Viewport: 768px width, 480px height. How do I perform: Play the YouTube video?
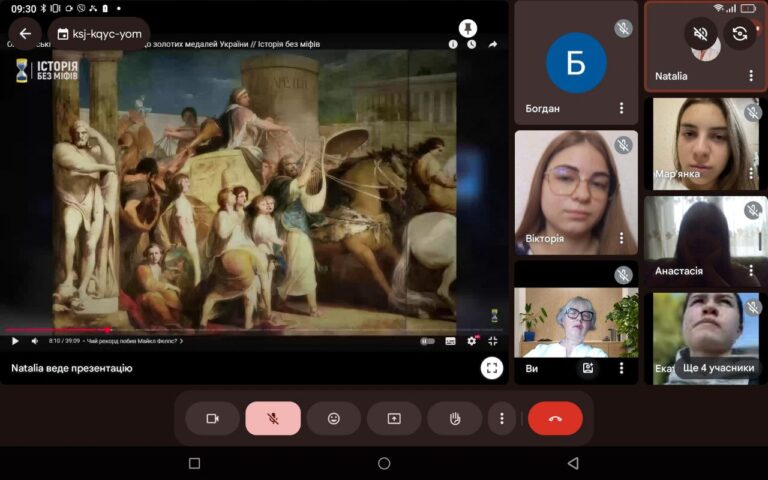[15, 341]
